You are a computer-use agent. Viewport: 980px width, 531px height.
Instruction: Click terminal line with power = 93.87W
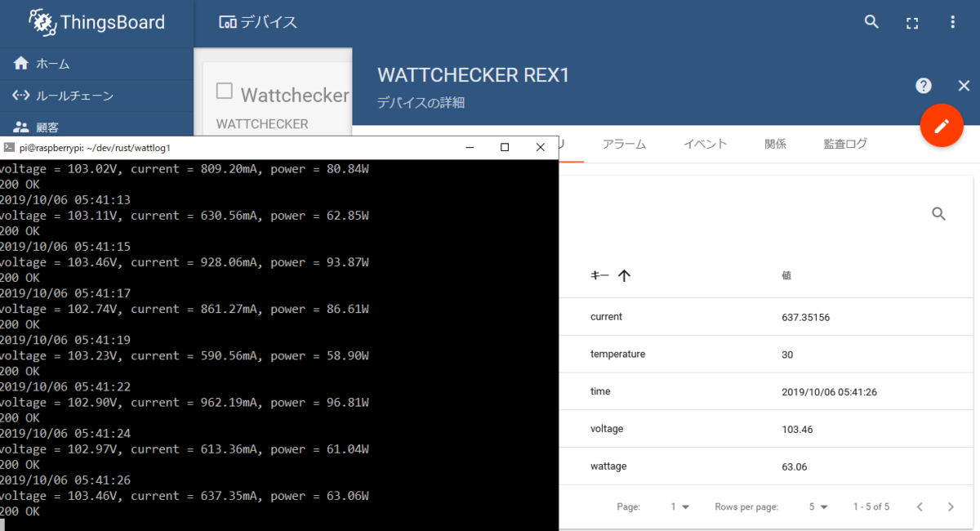(x=185, y=263)
